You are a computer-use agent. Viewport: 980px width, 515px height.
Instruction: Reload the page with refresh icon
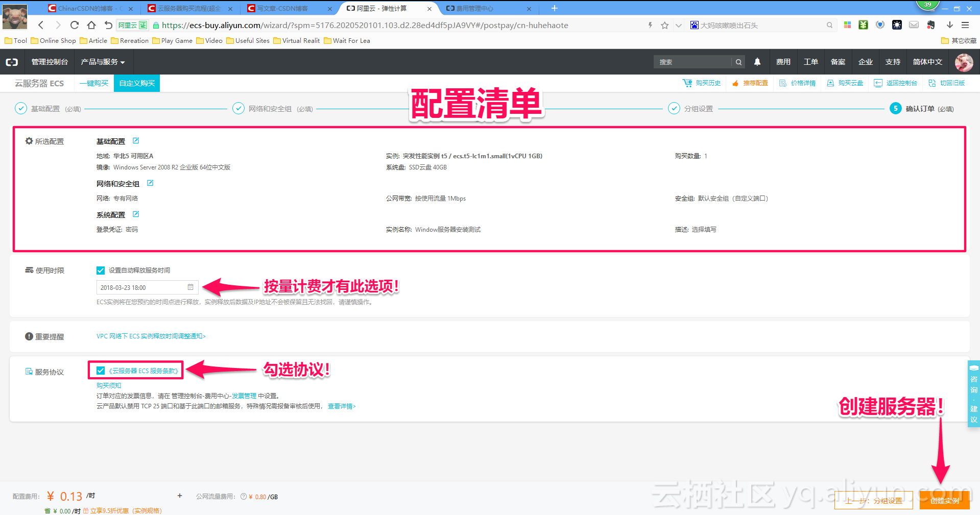click(75, 25)
